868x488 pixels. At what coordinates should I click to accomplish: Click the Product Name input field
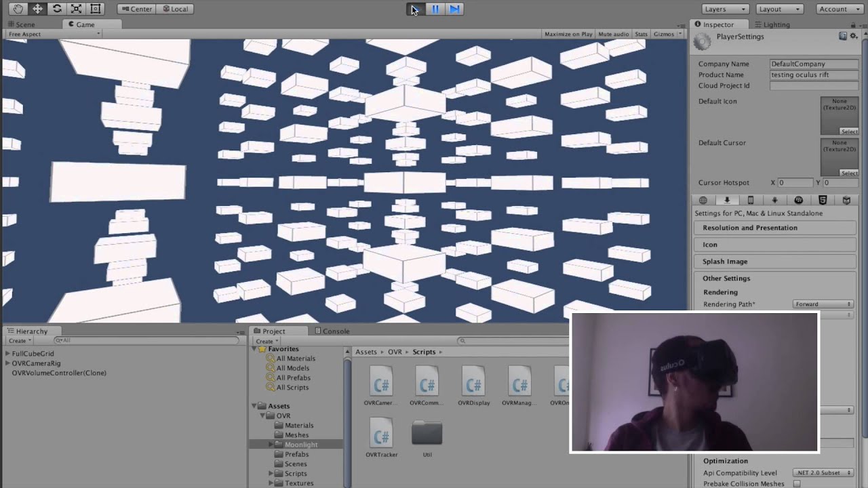pos(814,75)
